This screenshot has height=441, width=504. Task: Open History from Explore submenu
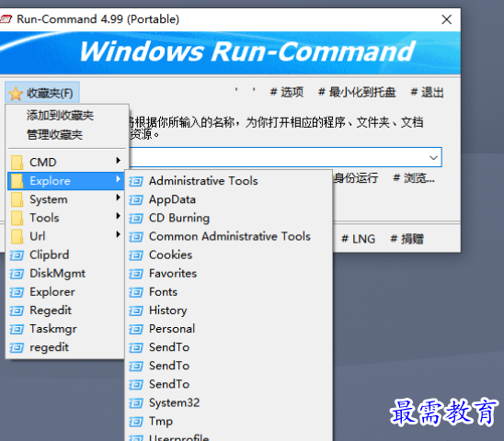click(229, 311)
